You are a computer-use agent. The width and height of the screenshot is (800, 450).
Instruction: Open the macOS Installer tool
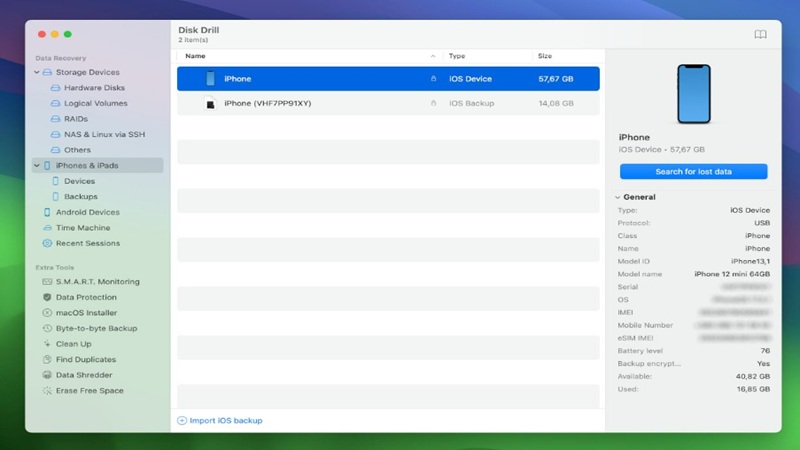(x=85, y=313)
